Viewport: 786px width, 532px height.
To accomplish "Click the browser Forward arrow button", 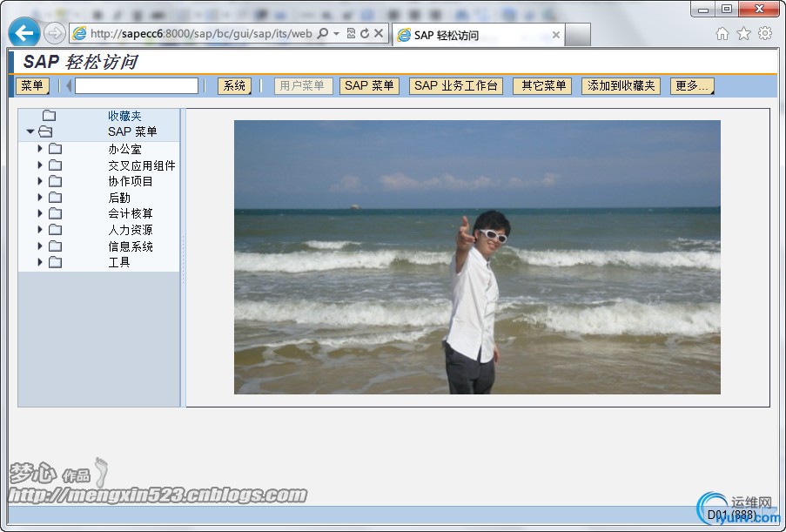I will 54,34.
